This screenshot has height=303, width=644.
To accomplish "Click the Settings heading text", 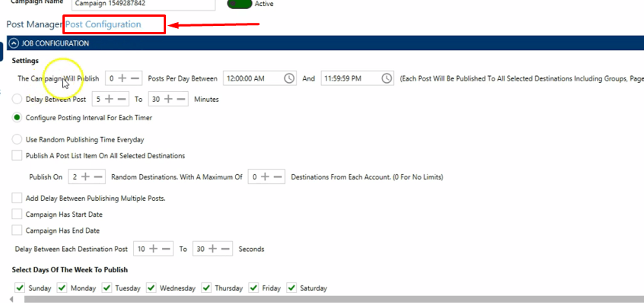I will pos(25,61).
